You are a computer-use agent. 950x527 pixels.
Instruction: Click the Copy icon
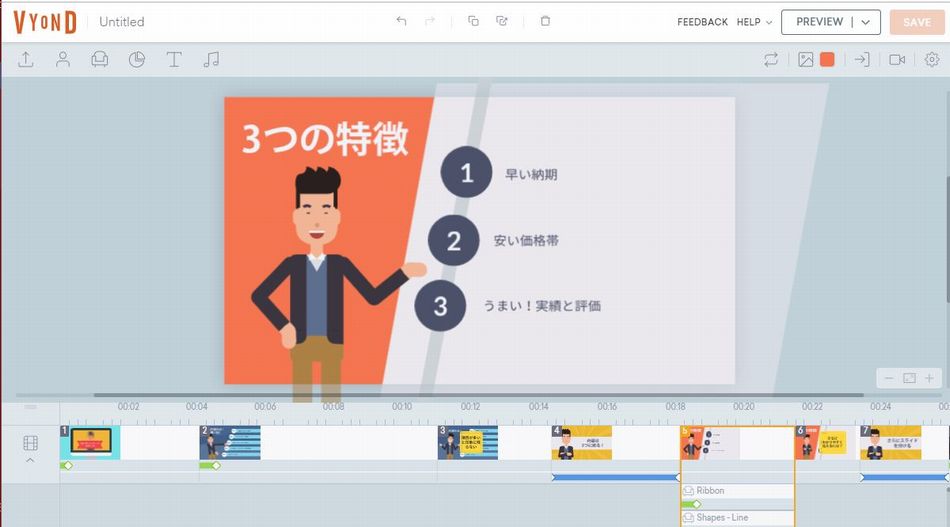pyautogui.click(x=473, y=21)
